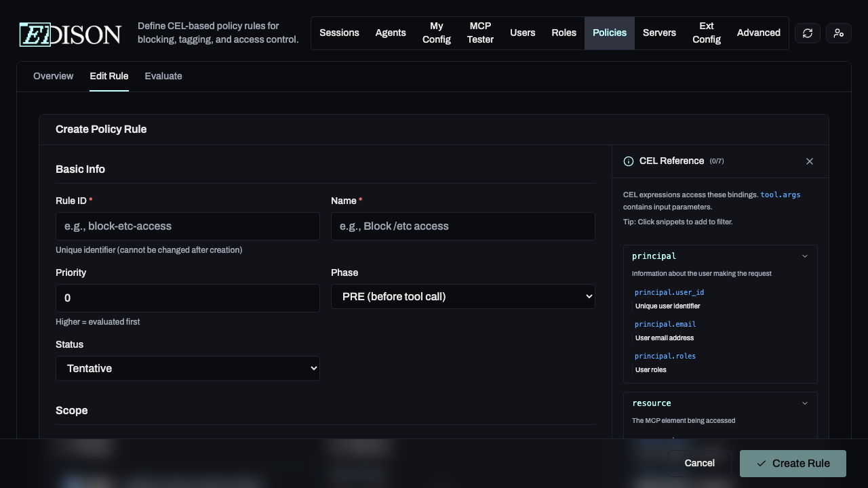
Task: Click the Cancel button
Action: pyautogui.click(x=698, y=463)
